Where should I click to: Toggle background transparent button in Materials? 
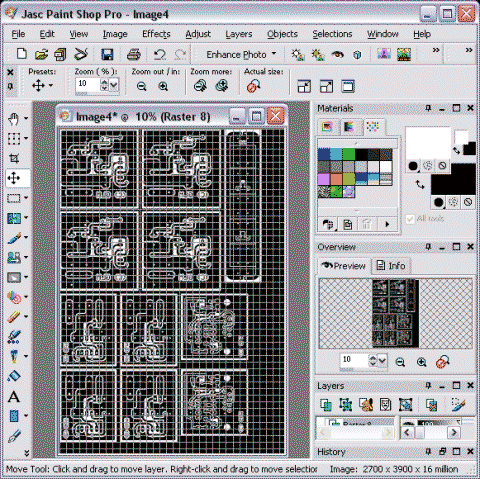(468, 202)
